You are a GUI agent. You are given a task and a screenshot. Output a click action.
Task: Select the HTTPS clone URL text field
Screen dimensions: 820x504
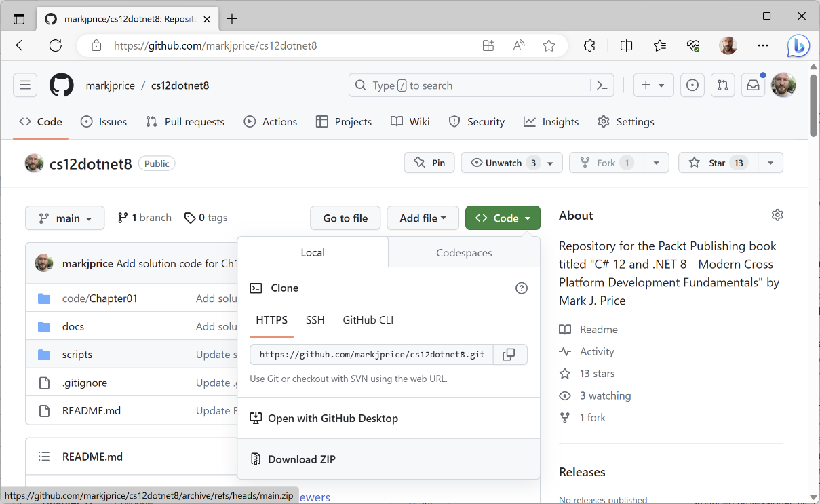372,354
